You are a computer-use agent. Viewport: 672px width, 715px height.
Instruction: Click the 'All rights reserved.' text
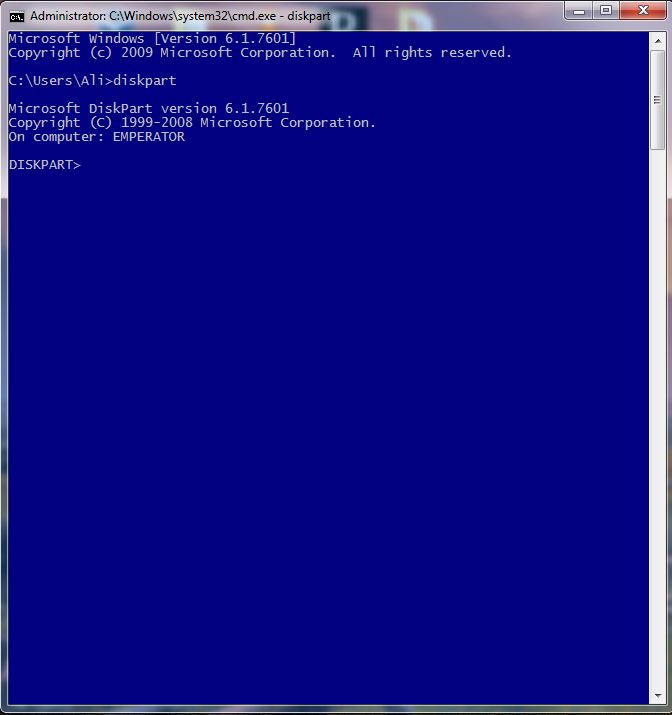(432, 52)
